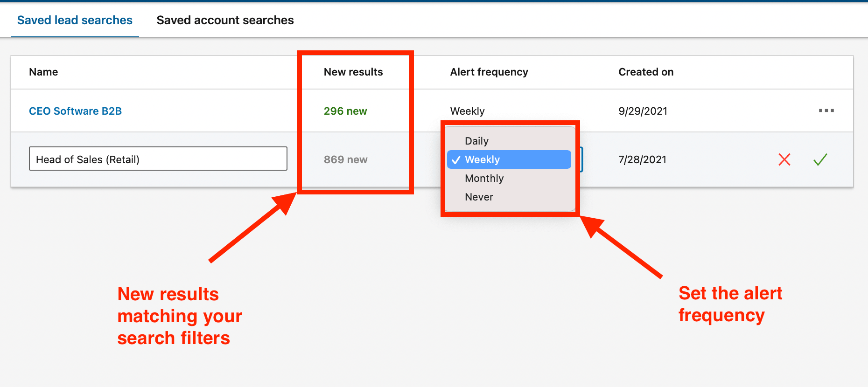The image size is (868, 387).
Task: Click the Alert frequency column header
Action: tap(489, 72)
